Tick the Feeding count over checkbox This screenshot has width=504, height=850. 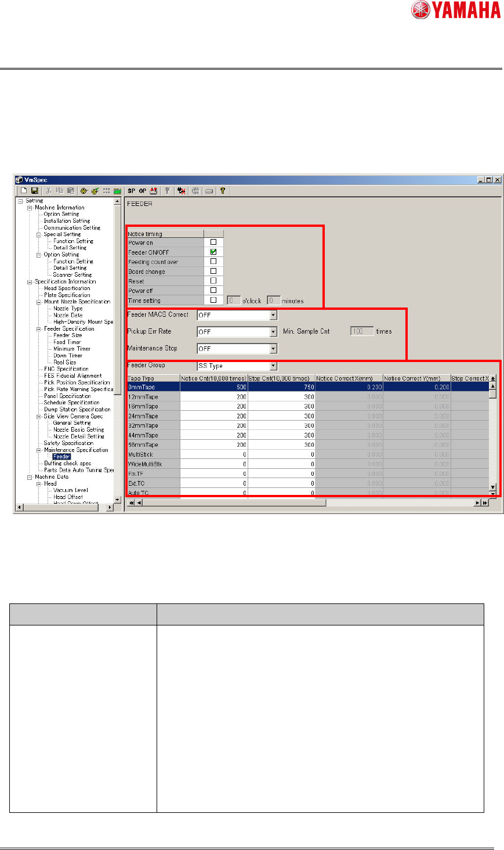tap(213, 261)
